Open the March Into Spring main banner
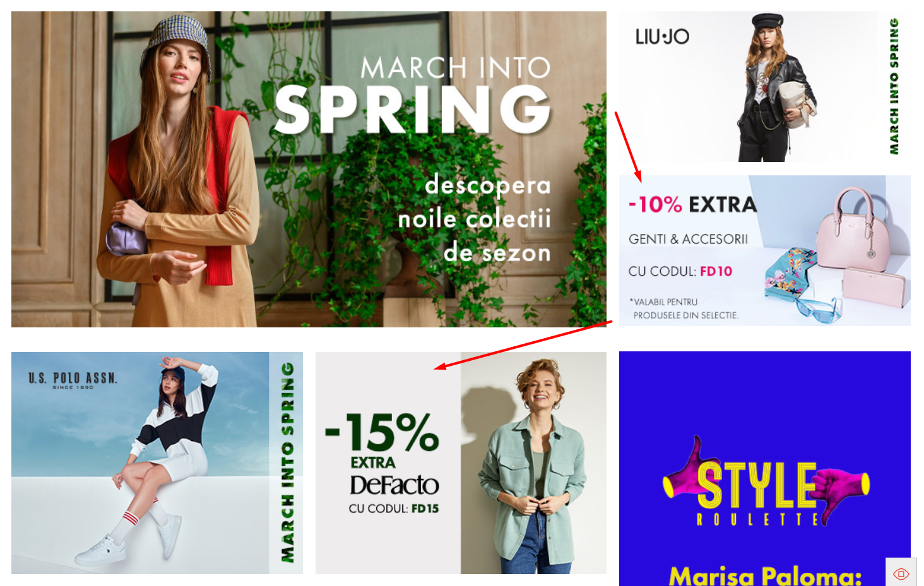 pos(309,169)
